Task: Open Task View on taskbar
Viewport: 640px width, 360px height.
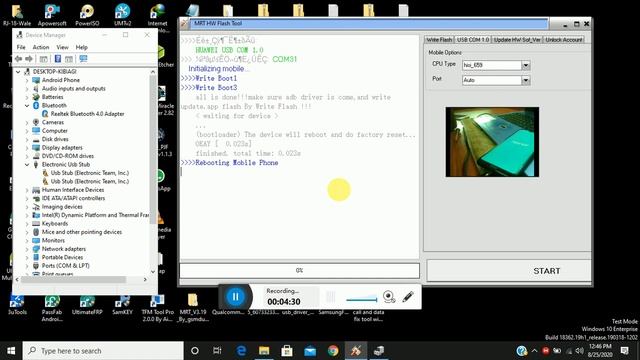Action: (217, 351)
